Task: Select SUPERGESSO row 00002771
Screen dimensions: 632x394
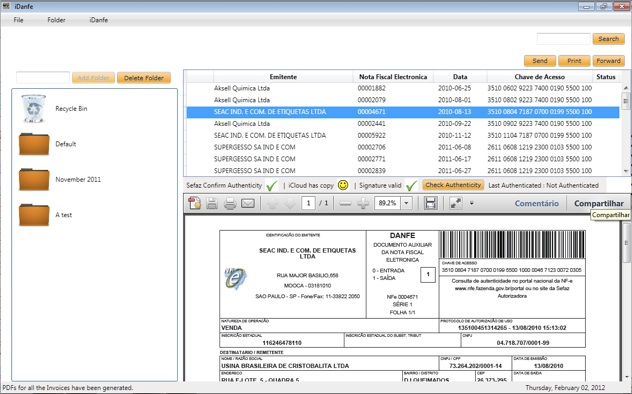Action: [x=403, y=159]
